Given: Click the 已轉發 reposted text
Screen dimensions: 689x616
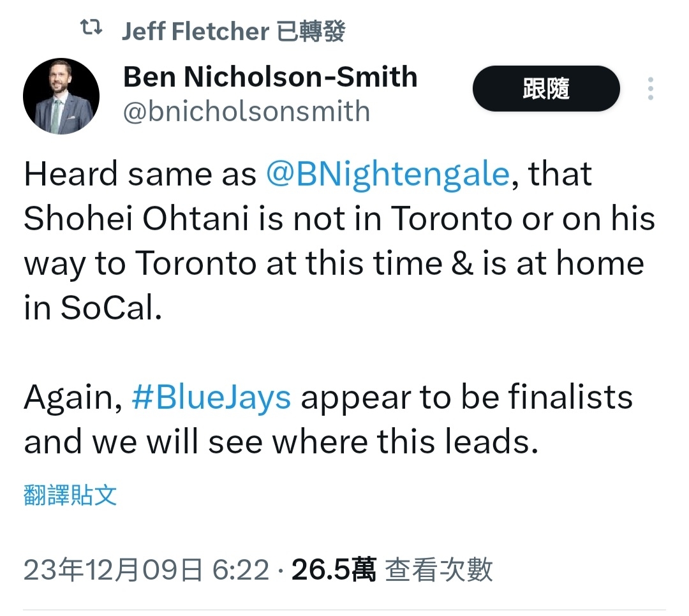Looking at the screenshot, I should [x=311, y=31].
